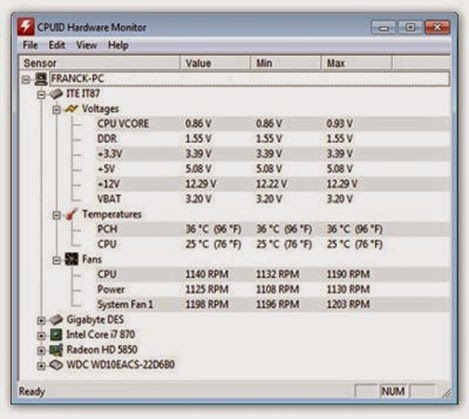Collapse the Fans group
The image size is (469, 419).
(x=57, y=260)
